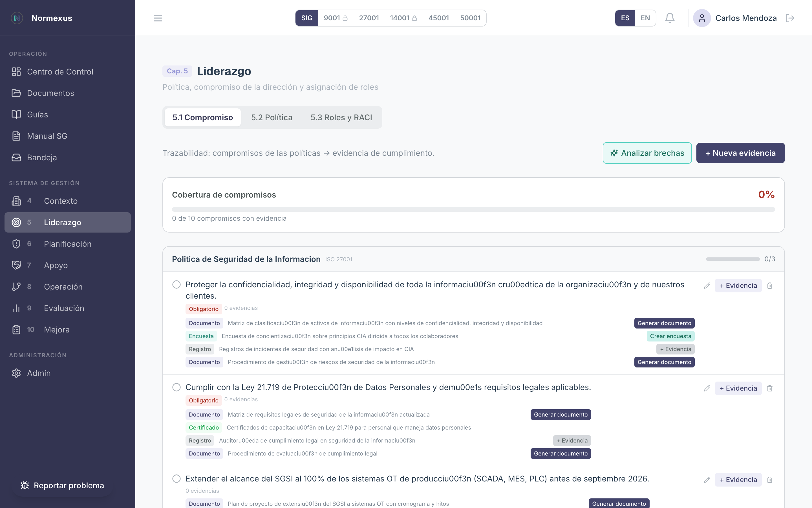Select the 45001 standard
Screen dimensions: 812x508
pos(438,18)
